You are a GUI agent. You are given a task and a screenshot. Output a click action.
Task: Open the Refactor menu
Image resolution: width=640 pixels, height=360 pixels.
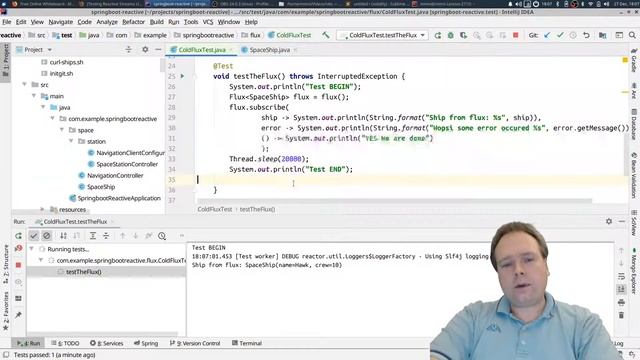133,22
